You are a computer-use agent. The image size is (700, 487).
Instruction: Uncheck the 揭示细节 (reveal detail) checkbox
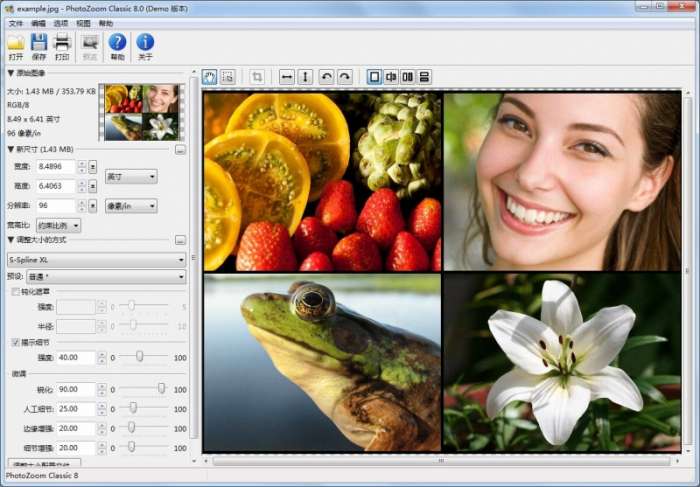15,342
